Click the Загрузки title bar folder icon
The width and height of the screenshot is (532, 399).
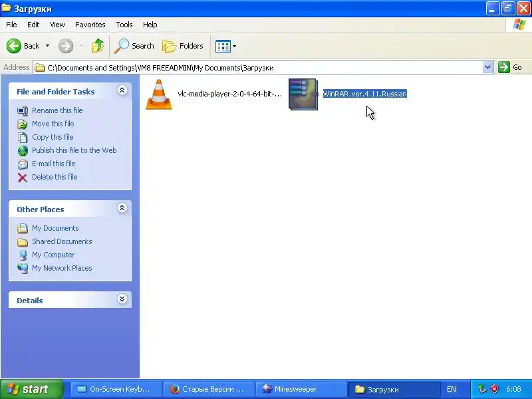point(6,8)
